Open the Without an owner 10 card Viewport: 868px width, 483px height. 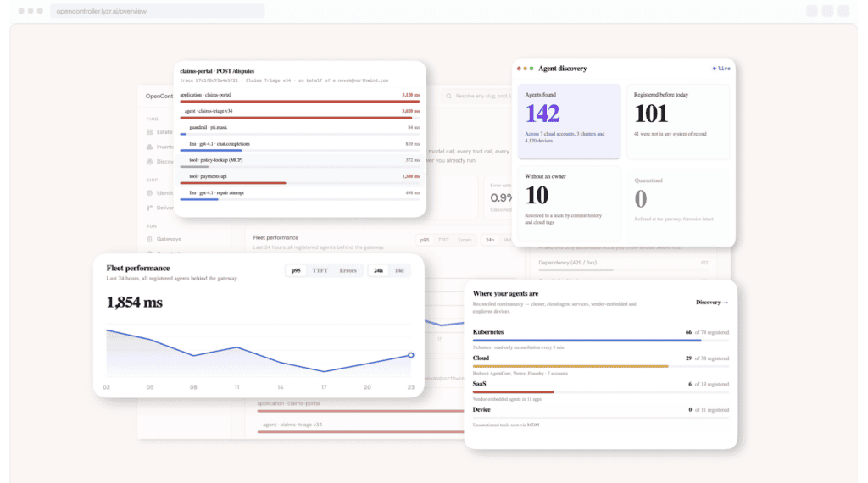tap(569, 203)
